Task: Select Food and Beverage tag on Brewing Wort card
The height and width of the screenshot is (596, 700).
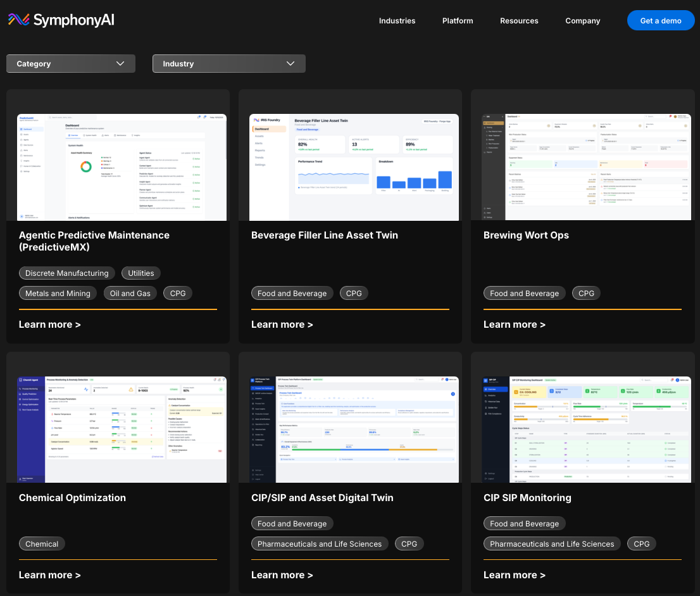Action: click(x=525, y=294)
